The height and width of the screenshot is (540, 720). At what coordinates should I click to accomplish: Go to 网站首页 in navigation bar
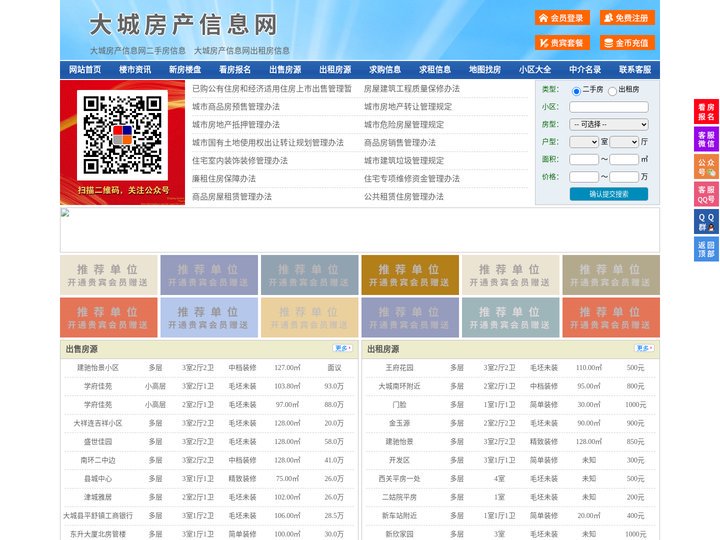(85, 70)
